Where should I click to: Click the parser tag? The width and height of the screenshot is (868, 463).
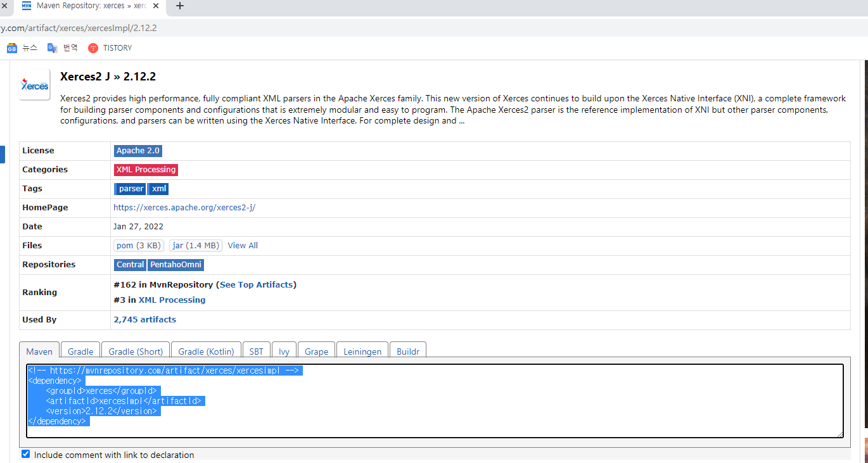pos(131,189)
